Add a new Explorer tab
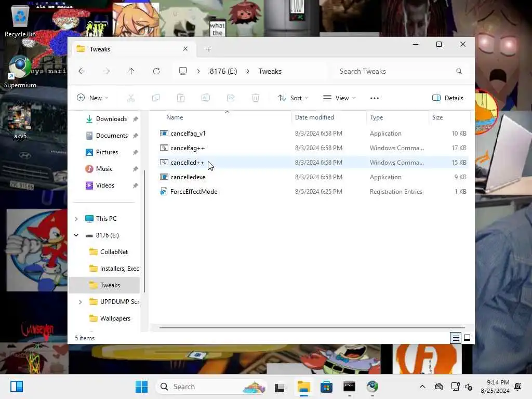 [208, 49]
